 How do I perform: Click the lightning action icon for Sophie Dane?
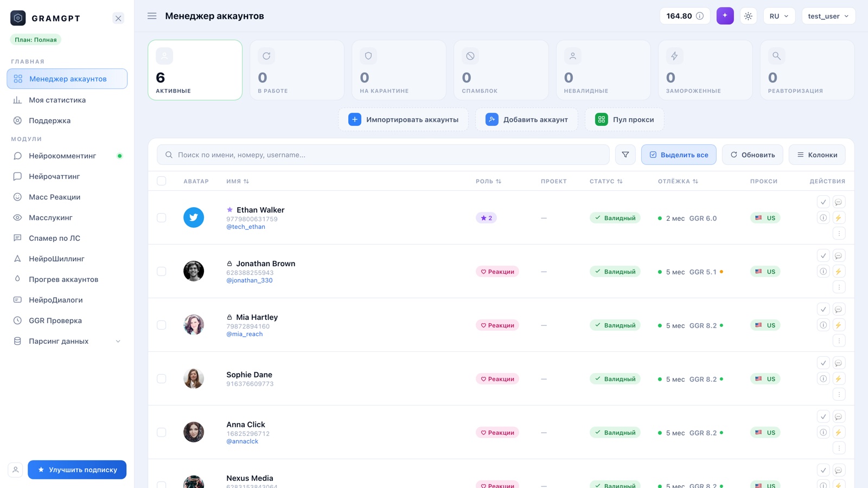click(x=839, y=379)
